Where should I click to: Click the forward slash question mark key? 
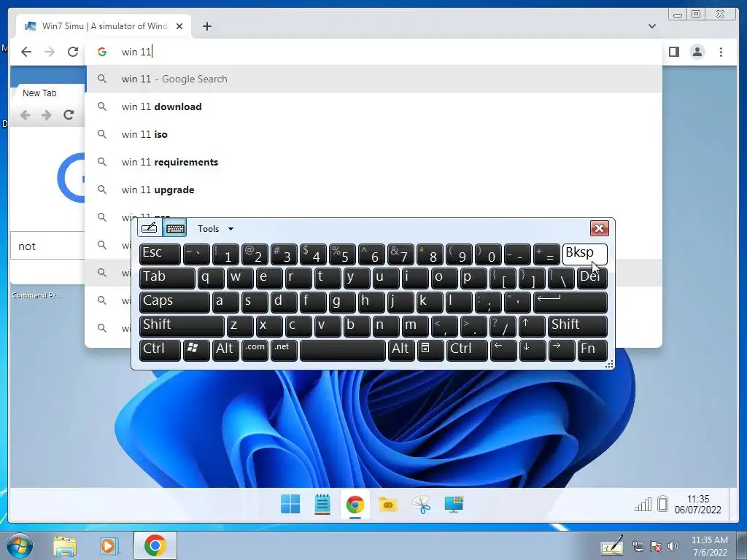503,326
